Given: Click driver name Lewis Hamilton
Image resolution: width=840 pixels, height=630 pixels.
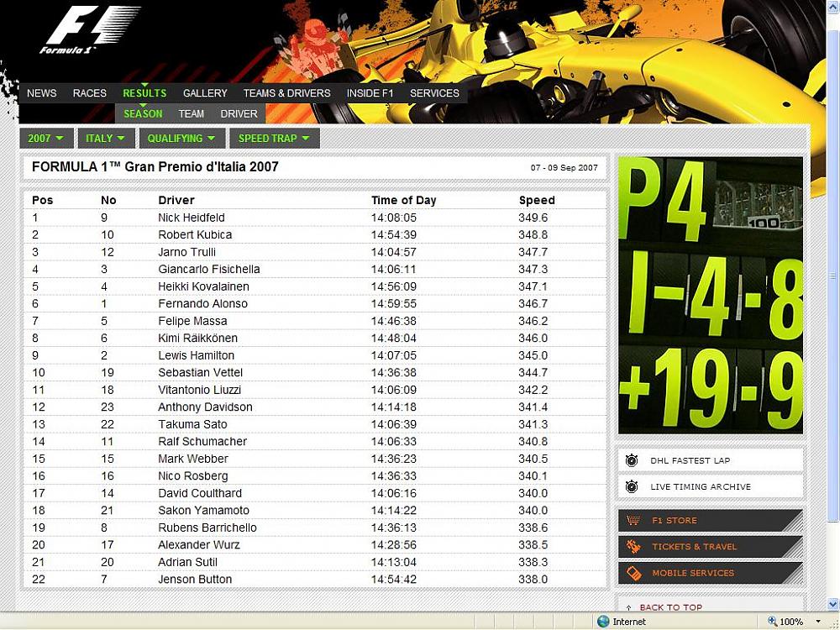Looking at the screenshot, I should point(196,355).
